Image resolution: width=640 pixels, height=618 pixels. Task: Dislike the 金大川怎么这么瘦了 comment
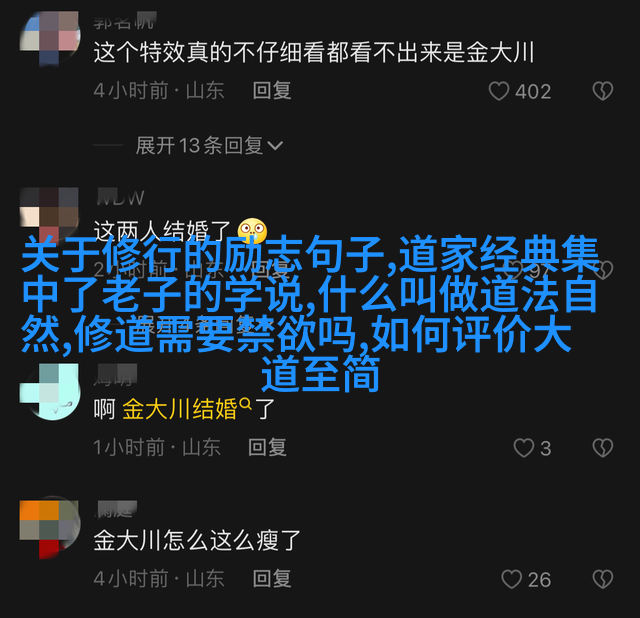(x=603, y=579)
